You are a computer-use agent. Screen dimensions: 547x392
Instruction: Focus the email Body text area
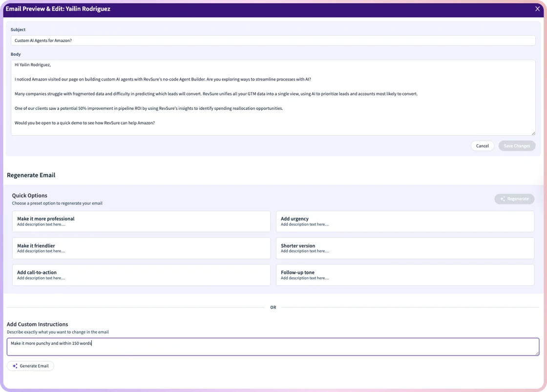(273, 98)
